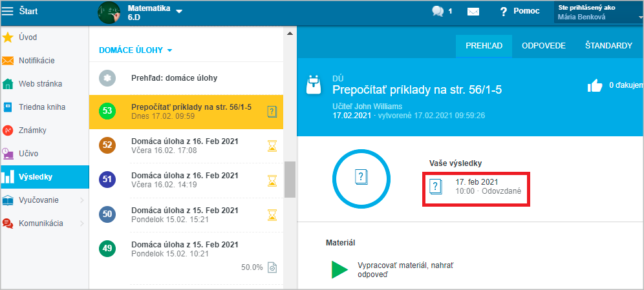
Task: Expand the Matematika 6.D class dropdown
Action: (178, 12)
